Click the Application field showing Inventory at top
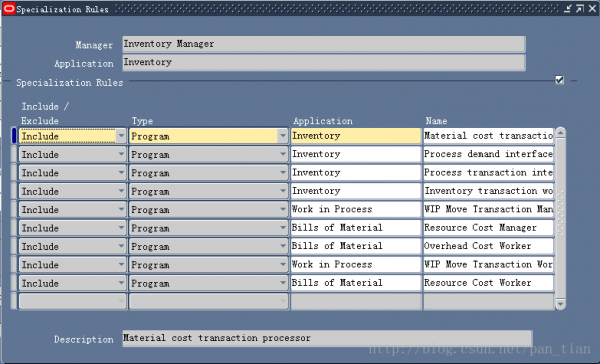 324,62
